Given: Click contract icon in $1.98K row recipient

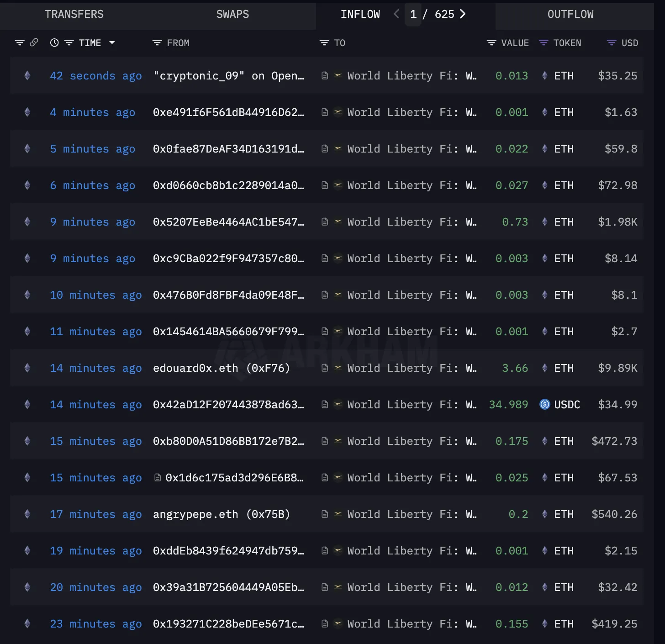Looking at the screenshot, I should point(325,222).
